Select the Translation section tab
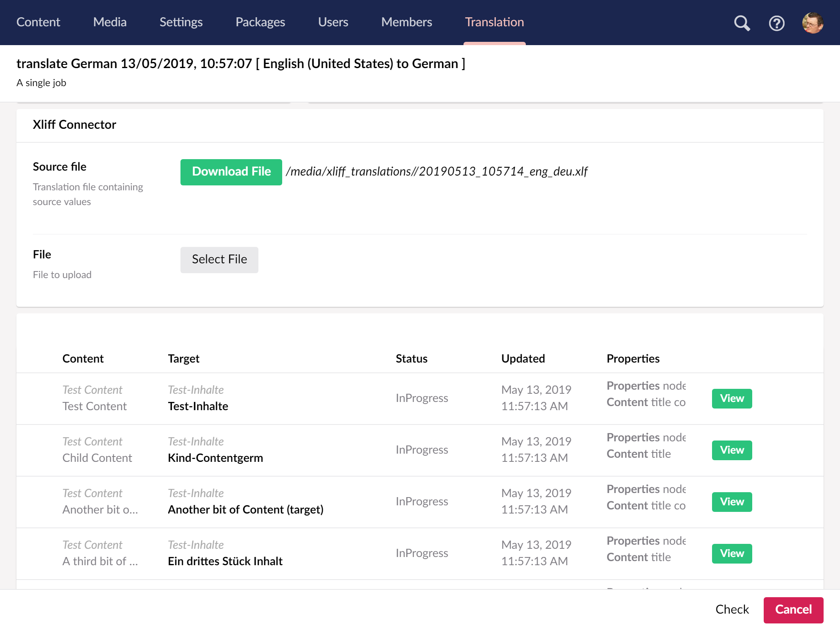The image size is (840, 630). 494,22
